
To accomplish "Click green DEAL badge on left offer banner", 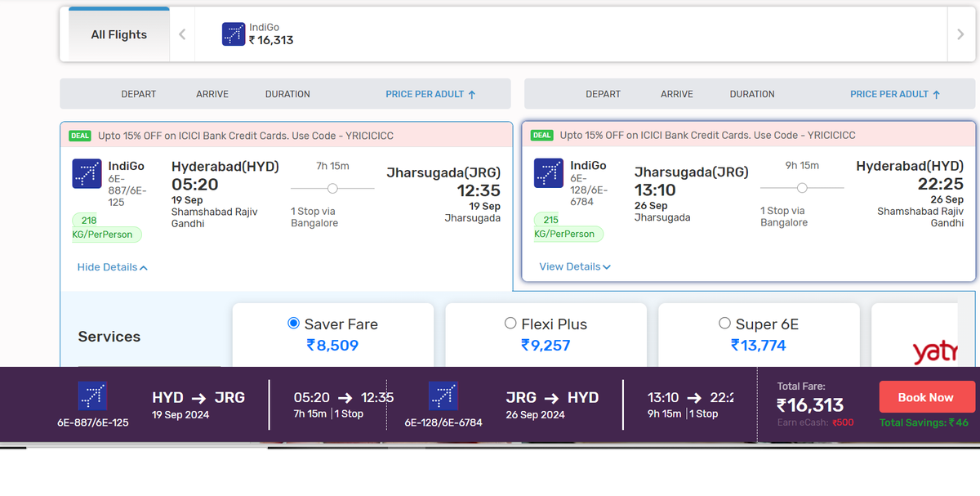I will tap(80, 136).
